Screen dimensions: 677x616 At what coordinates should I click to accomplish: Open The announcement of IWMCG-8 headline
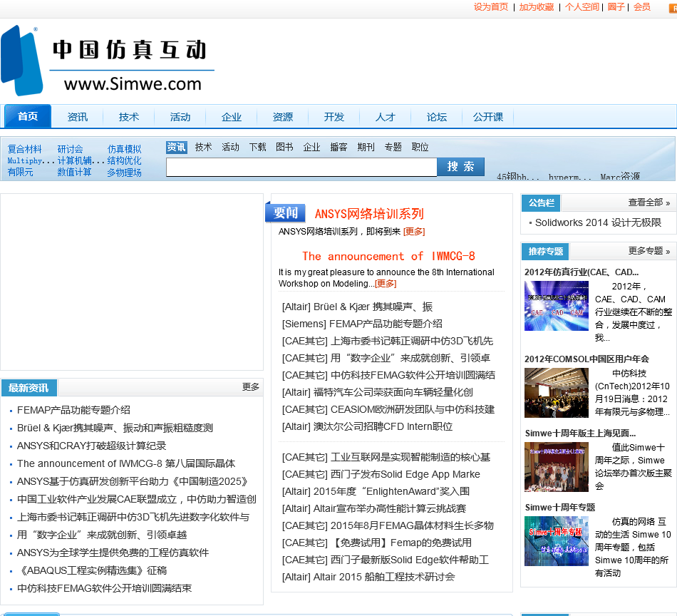388,256
